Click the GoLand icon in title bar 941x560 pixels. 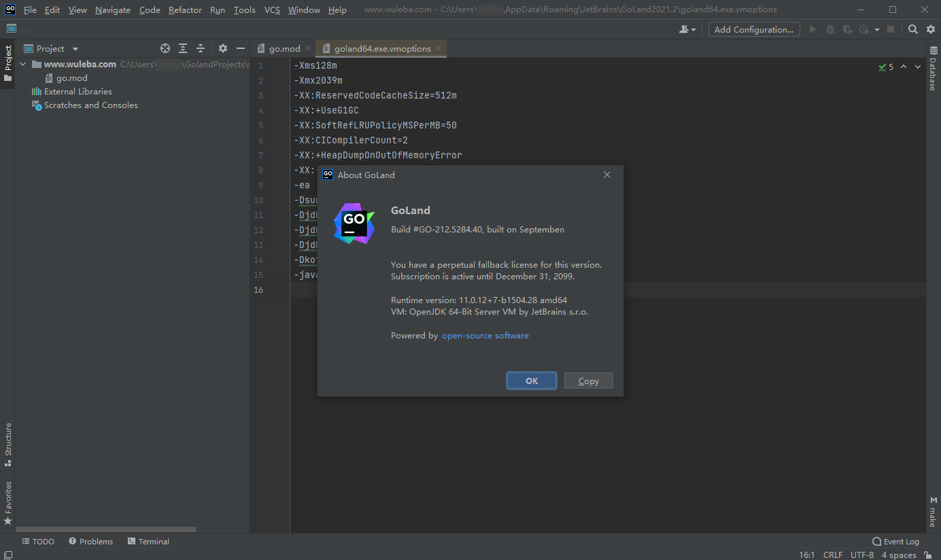pyautogui.click(x=10, y=10)
